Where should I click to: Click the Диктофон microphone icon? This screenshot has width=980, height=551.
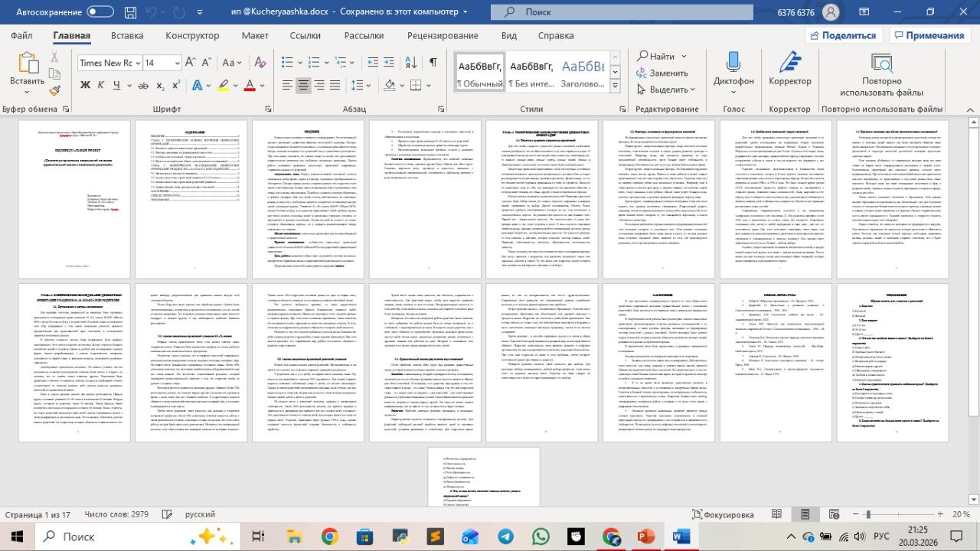pyautogui.click(x=733, y=60)
